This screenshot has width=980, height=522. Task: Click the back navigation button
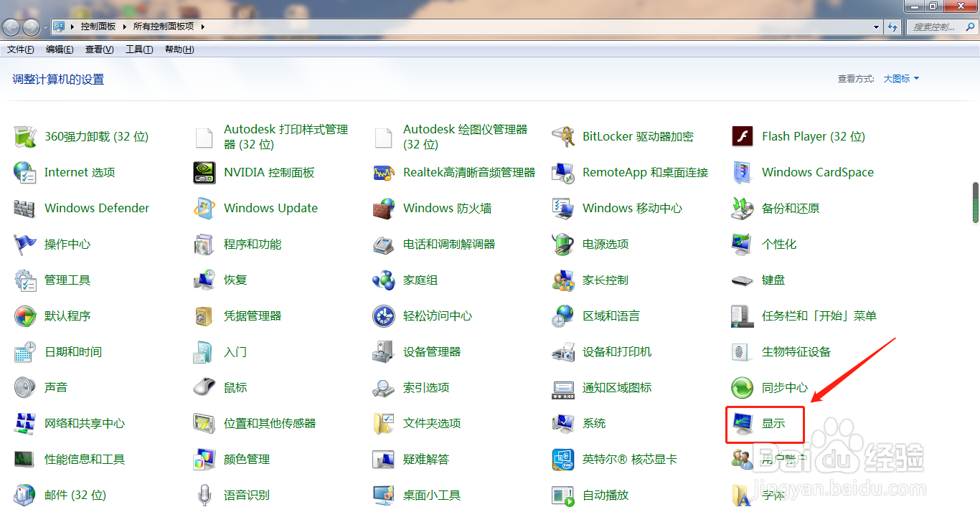click(11, 27)
